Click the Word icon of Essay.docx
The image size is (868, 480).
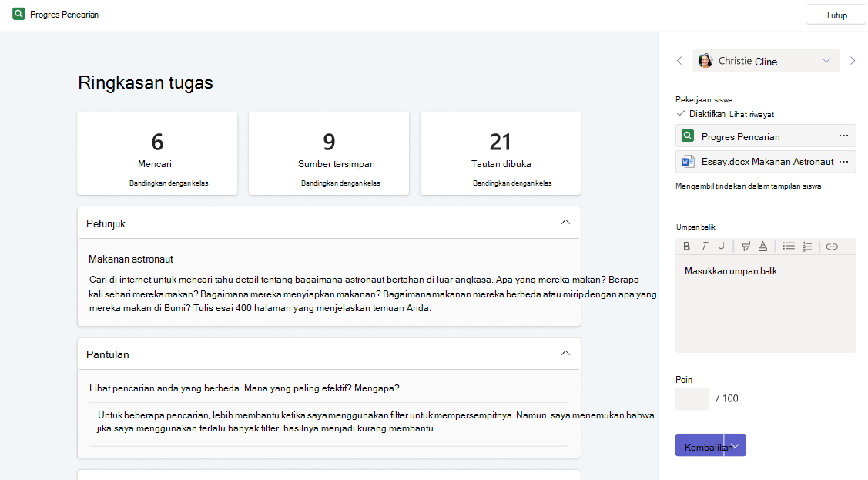[x=688, y=162]
